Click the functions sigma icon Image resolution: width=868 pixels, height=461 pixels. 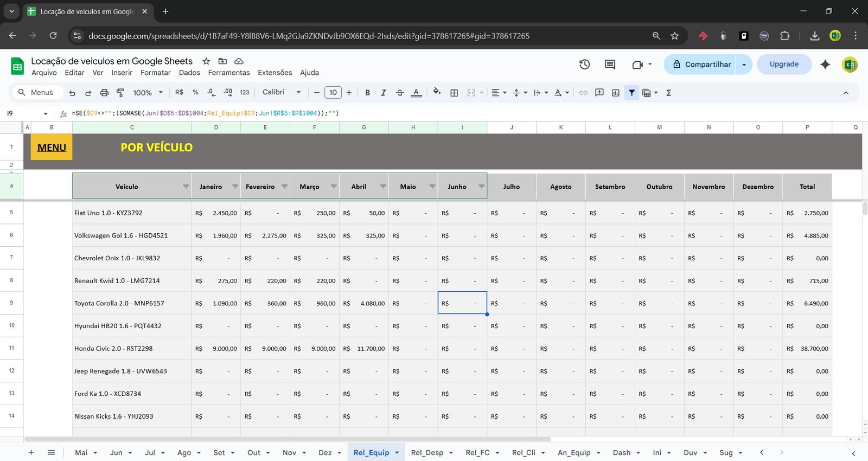(668, 93)
